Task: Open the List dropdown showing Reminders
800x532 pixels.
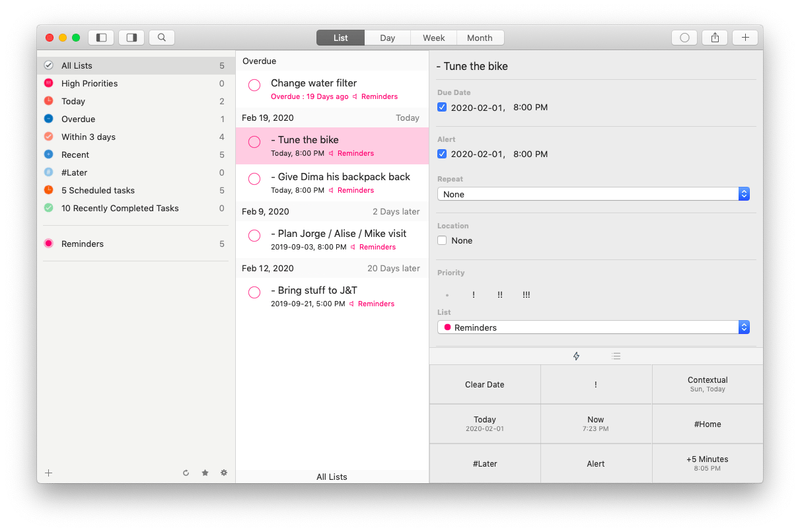Action: tap(593, 327)
